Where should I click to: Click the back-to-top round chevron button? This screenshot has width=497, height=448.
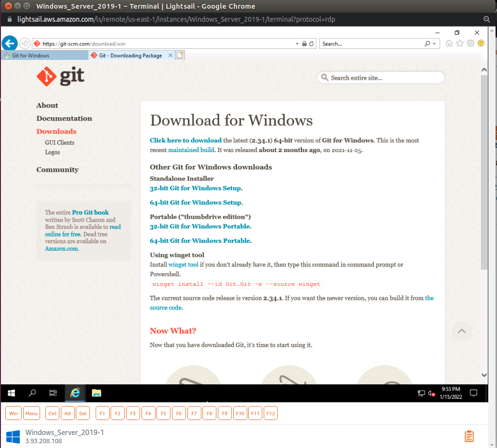462,331
